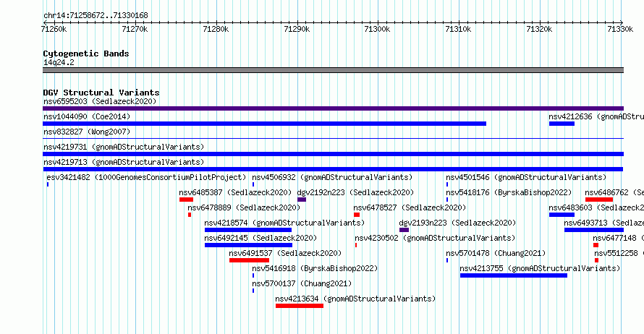
Task: Click the 14q24.2 band label
Action: (x=59, y=62)
